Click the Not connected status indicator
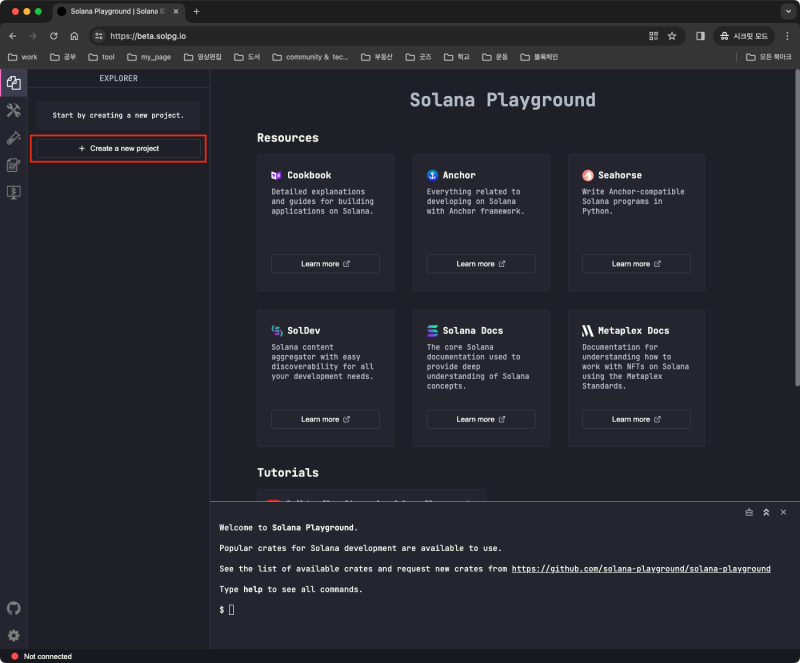 (41, 656)
